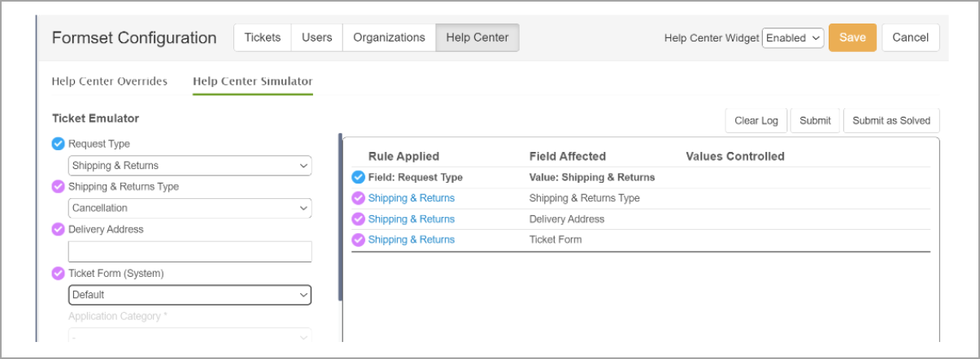The height and width of the screenshot is (359, 980).
Task: Click the Formset Configuration title
Action: 134,38
